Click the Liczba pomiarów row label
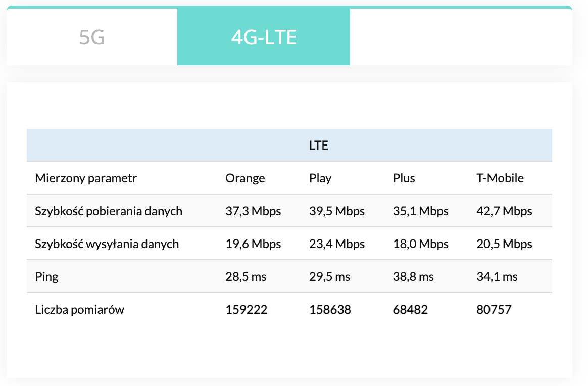Screen dimensions: 588x386 (x=79, y=309)
